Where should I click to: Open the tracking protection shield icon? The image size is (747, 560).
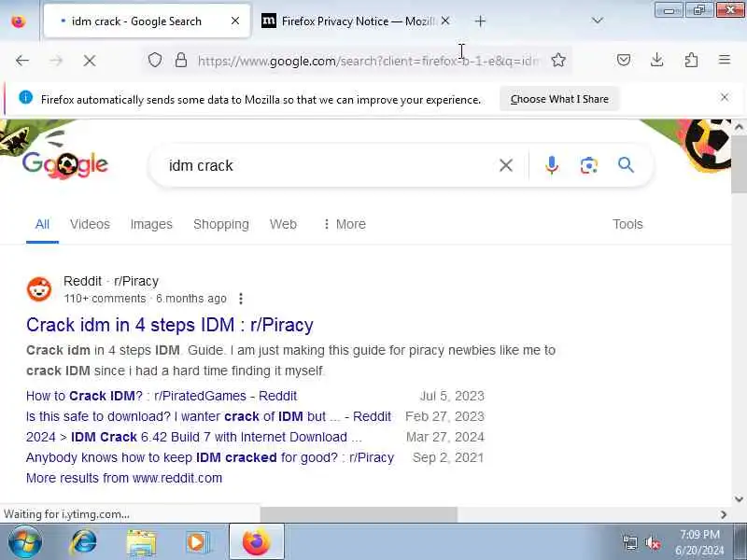[155, 61]
